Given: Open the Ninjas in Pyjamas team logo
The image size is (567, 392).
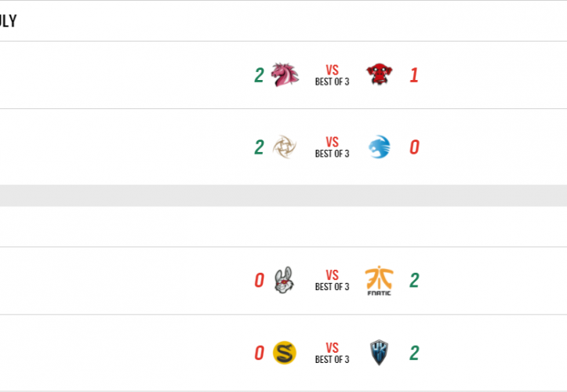Looking at the screenshot, I should 284,147.
